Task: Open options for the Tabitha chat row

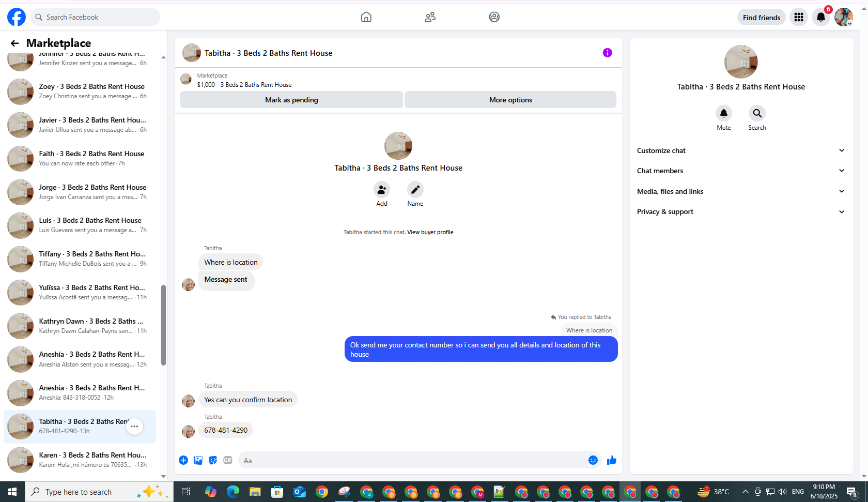Action: (134, 427)
